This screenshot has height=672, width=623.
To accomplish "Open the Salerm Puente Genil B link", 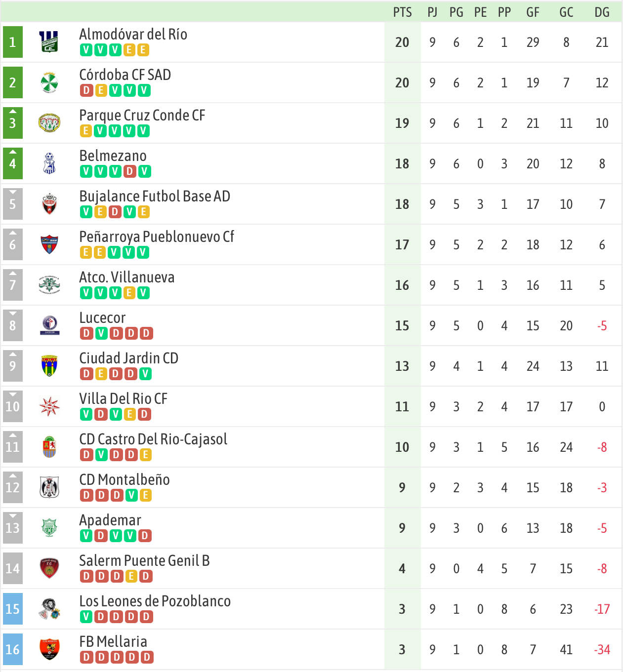I will point(144,560).
